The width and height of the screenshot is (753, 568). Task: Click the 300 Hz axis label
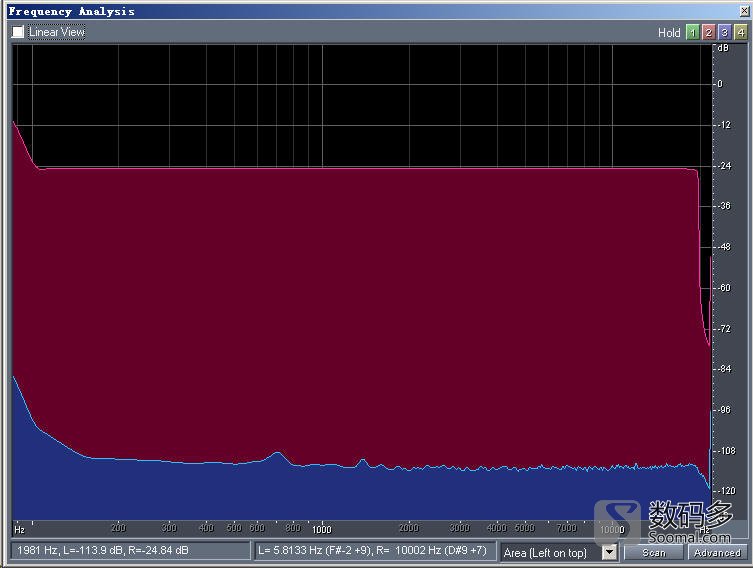pos(169,528)
